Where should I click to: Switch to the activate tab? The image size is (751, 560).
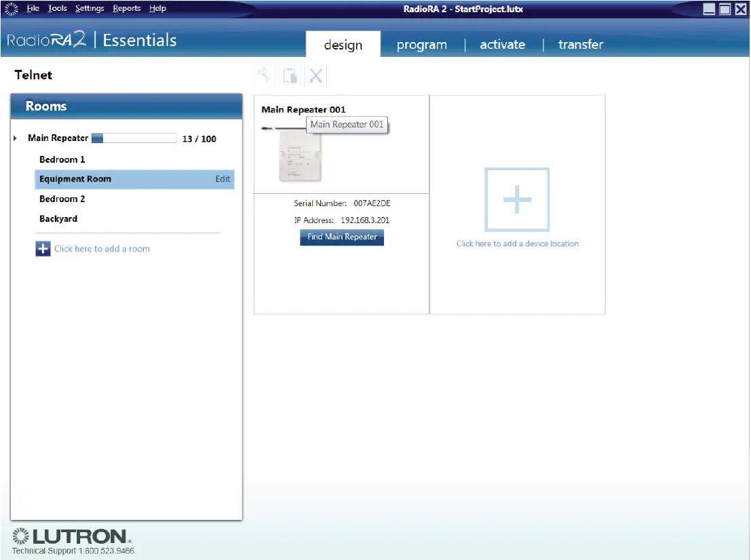[x=503, y=45]
